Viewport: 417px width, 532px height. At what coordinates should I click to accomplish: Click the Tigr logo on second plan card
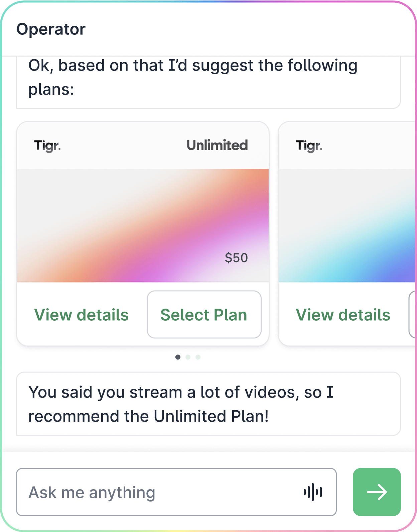309,146
